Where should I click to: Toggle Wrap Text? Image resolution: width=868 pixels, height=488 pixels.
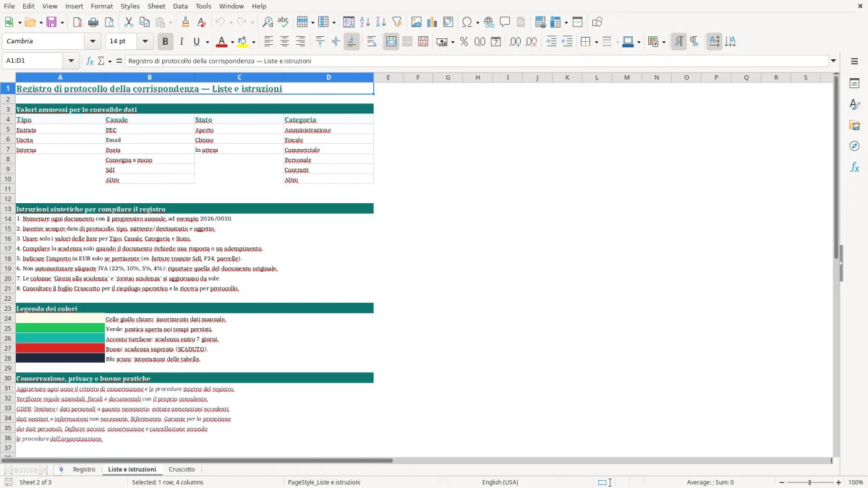[372, 42]
